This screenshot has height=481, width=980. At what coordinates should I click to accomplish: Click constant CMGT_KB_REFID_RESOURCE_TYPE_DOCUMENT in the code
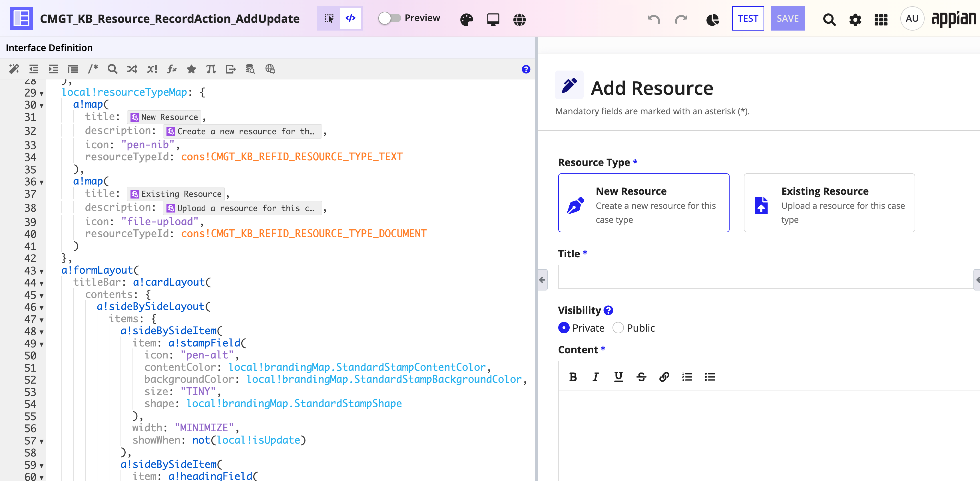coord(304,234)
